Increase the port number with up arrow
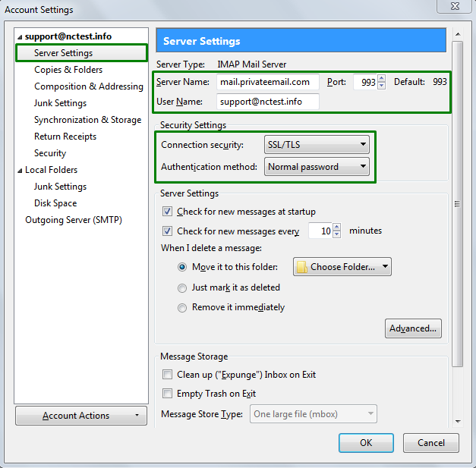Viewport: 476px width, 468px height. [x=382, y=78]
